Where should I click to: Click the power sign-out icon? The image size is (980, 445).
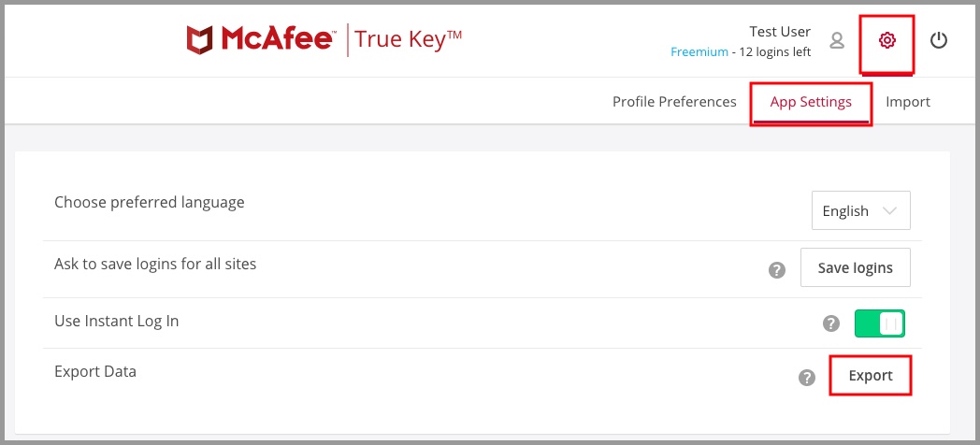(x=939, y=40)
